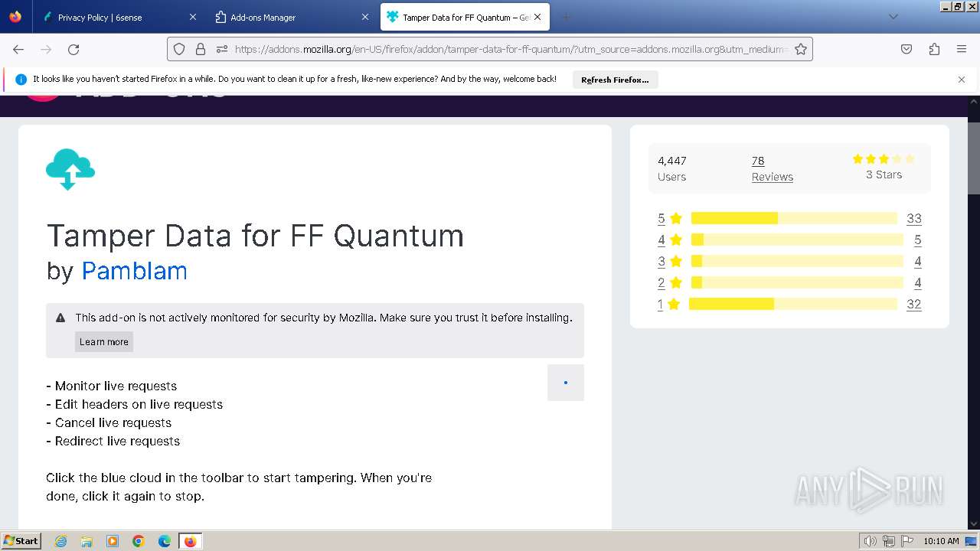Click the info icon in notification bar
980x551 pixels.
point(21,80)
